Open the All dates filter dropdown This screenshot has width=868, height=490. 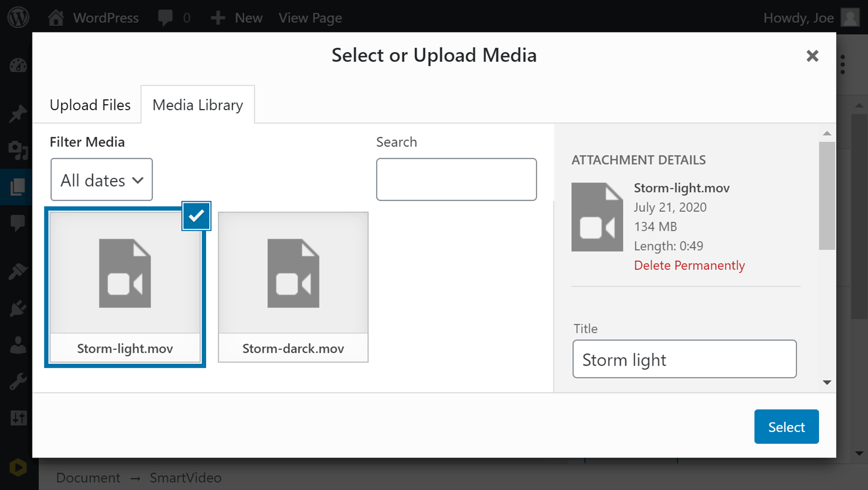coord(101,179)
